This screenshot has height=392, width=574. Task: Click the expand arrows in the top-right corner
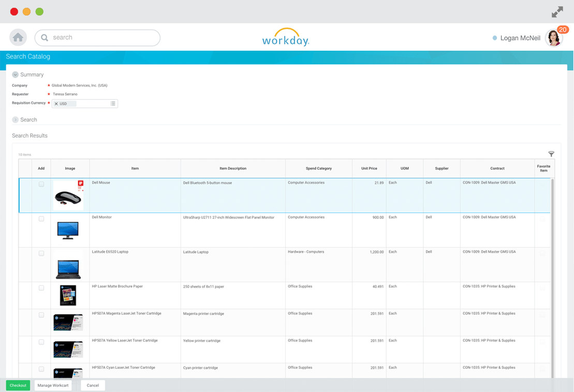point(557,11)
